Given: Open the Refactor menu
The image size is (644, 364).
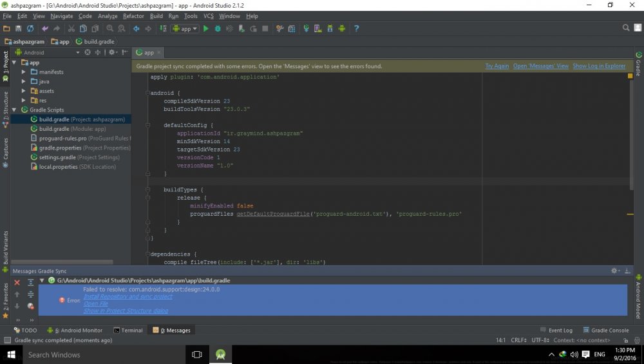Looking at the screenshot, I should (x=133, y=16).
